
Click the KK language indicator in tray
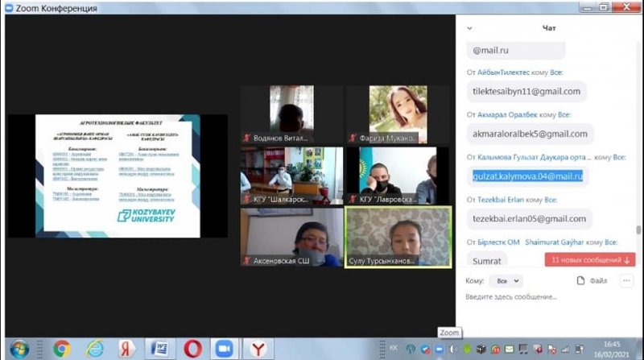394,349
